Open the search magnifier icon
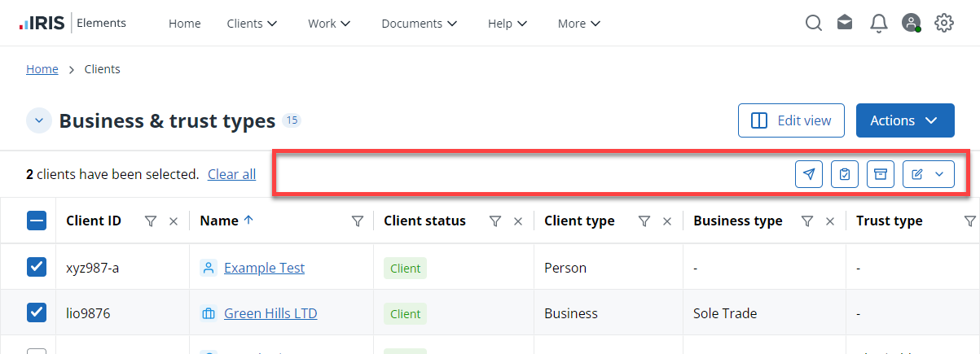The width and height of the screenshot is (980, 354). click(x=813, y=24)
